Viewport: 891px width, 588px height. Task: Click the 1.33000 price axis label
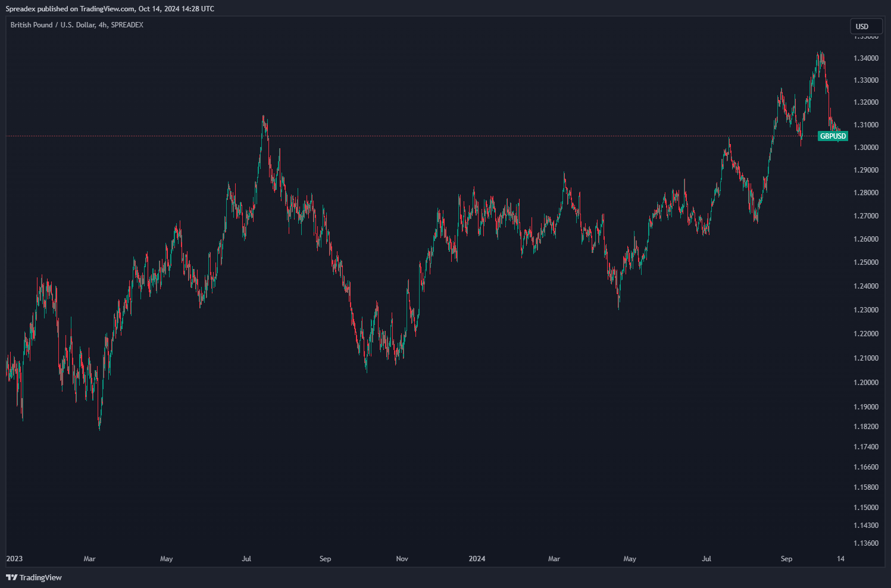866,80
